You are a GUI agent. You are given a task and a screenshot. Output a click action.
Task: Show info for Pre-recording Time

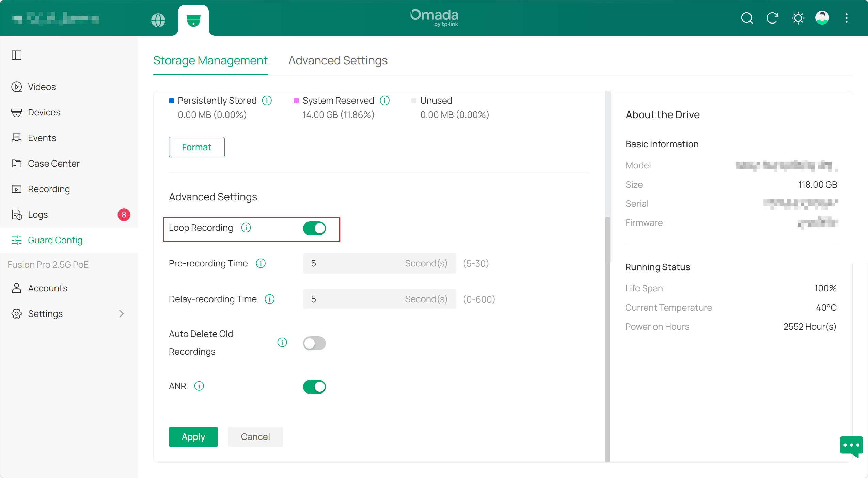261,263
